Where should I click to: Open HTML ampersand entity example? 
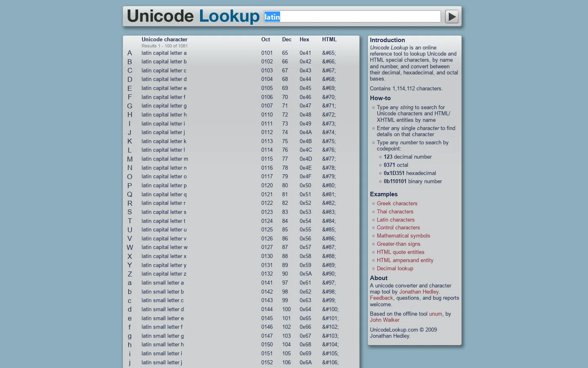405,260
